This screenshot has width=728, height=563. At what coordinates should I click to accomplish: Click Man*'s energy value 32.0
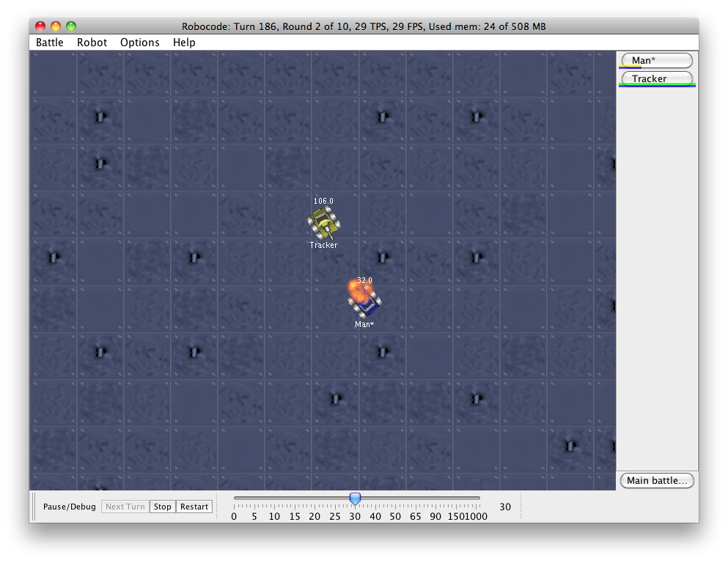(x=364, y=280)
